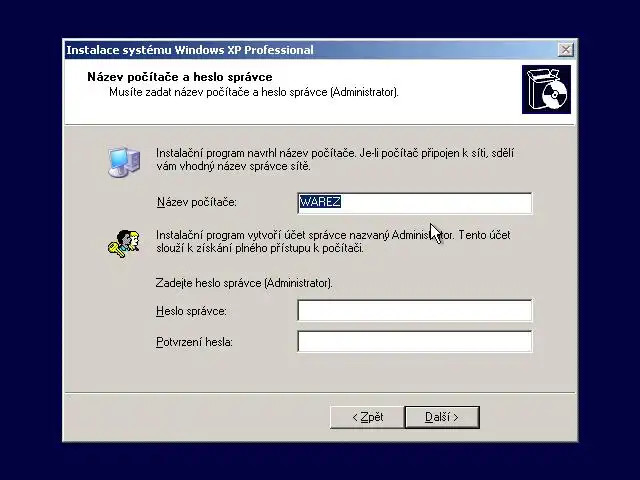Click the text Zadejte heslo správce (Administrator).
The width and height of the screenshot is (640, 480).
(x=244, y=283)
